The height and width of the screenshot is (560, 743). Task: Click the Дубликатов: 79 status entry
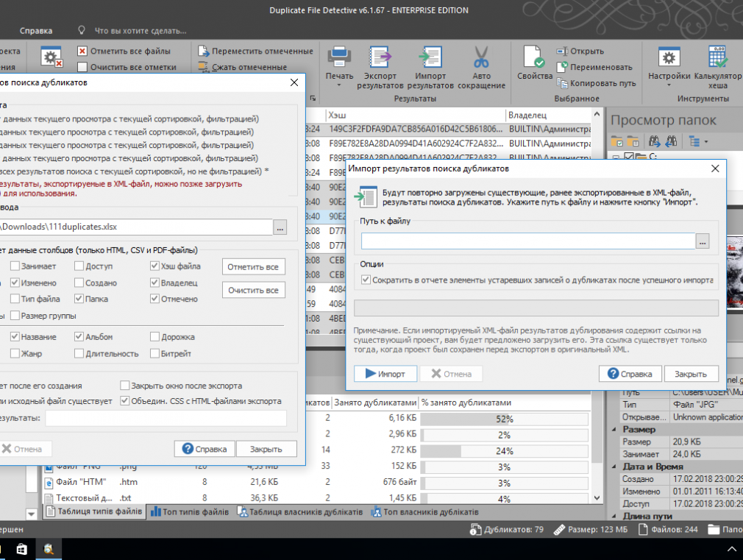[507, 529]
